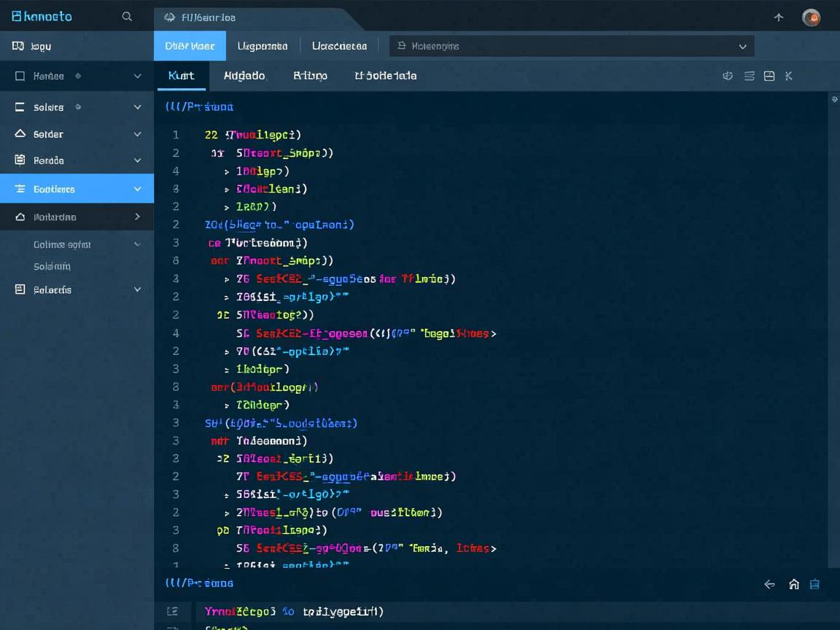Expand the Solare sidebar section chevron
The image size is (840, 630).
(137, 107)
